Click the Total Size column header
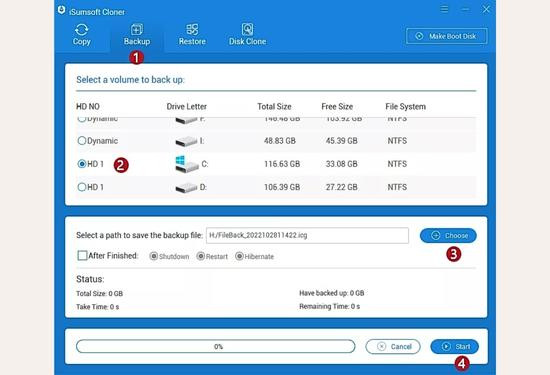 (274, 106)
